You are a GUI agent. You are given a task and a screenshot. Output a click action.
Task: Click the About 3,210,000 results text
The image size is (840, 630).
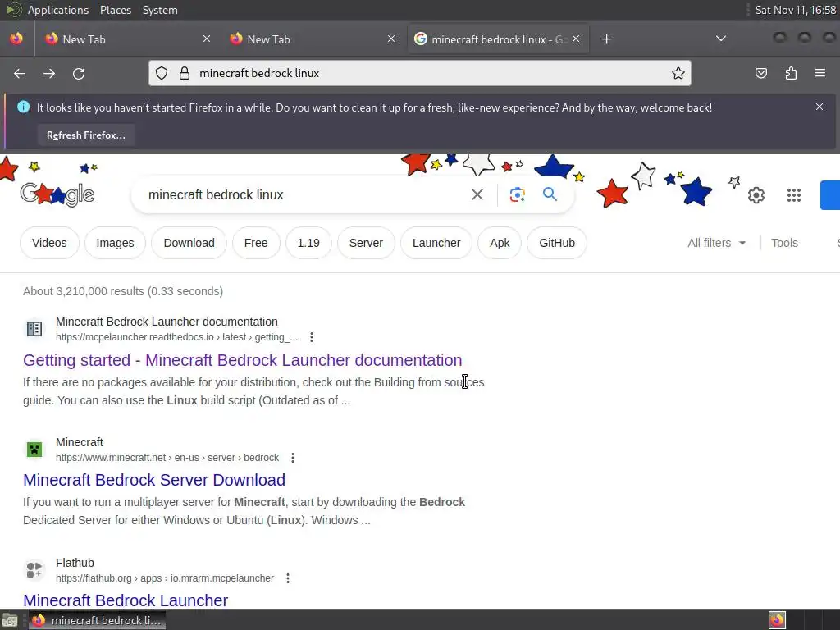(x=123, y=291)
